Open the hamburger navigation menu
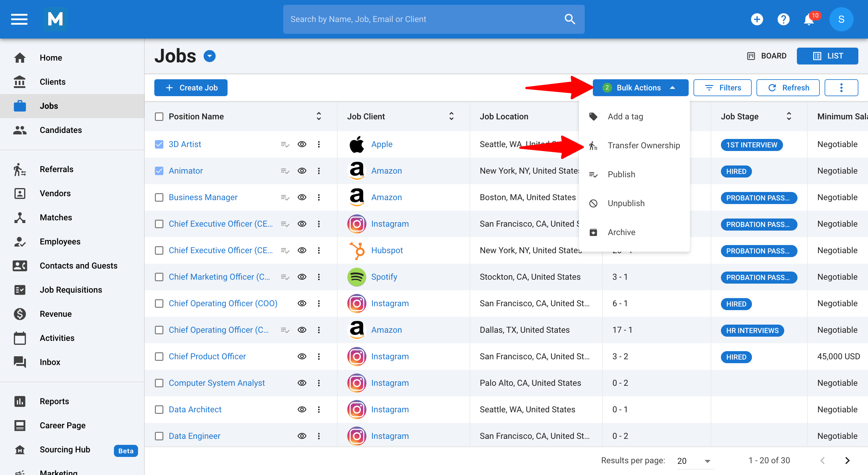 [x=19, y=19]
